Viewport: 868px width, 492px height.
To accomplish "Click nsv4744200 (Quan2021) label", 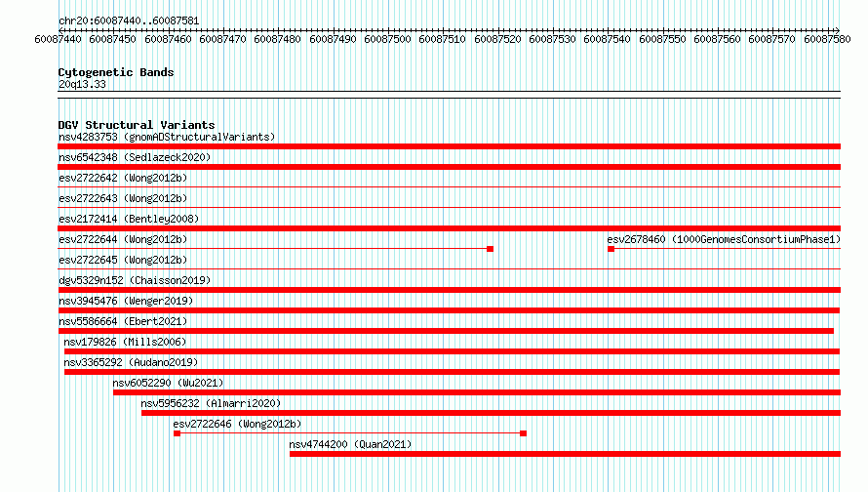I will click(350, 444).
